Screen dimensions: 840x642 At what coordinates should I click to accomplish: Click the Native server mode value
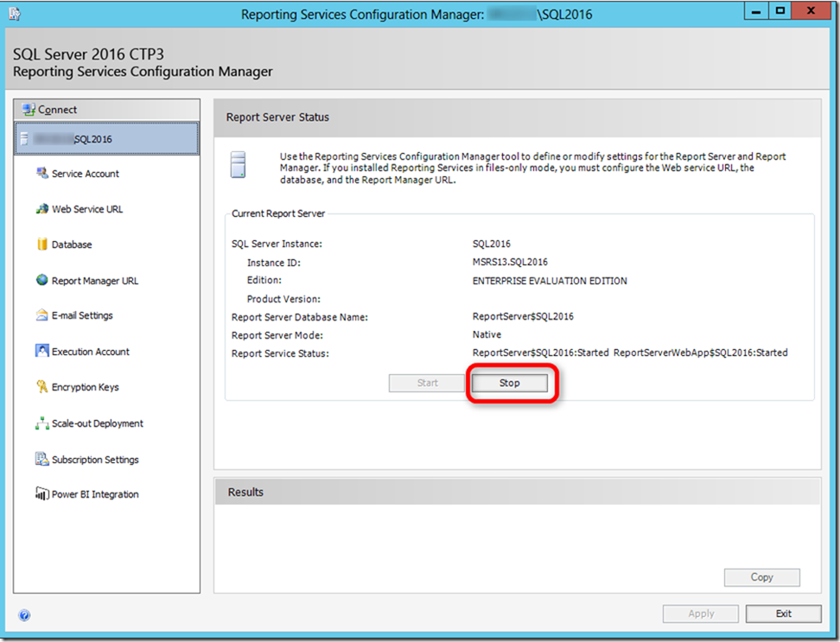click(x=487, y=334)
